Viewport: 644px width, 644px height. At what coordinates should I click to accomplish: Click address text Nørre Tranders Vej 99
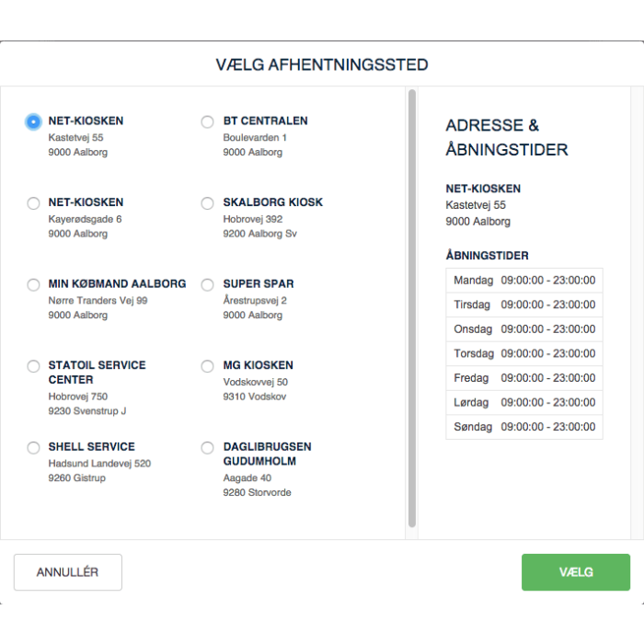[x=98, y=301]
